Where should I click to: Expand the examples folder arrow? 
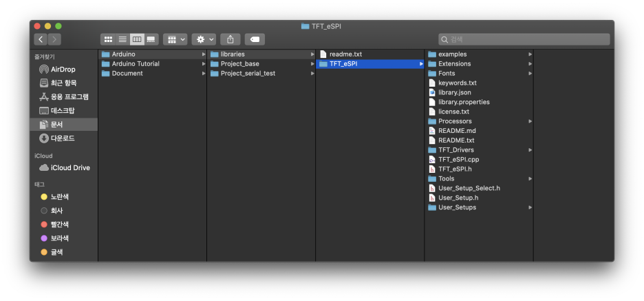530,54
